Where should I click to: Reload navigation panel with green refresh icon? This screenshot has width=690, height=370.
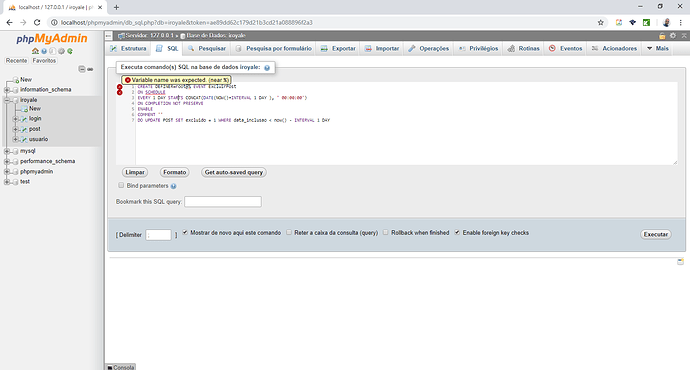click(x=70, y=51)
